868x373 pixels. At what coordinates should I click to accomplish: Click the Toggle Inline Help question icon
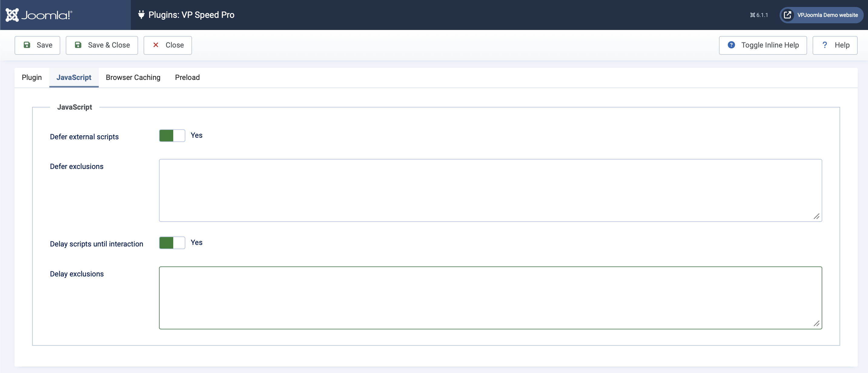731,45
